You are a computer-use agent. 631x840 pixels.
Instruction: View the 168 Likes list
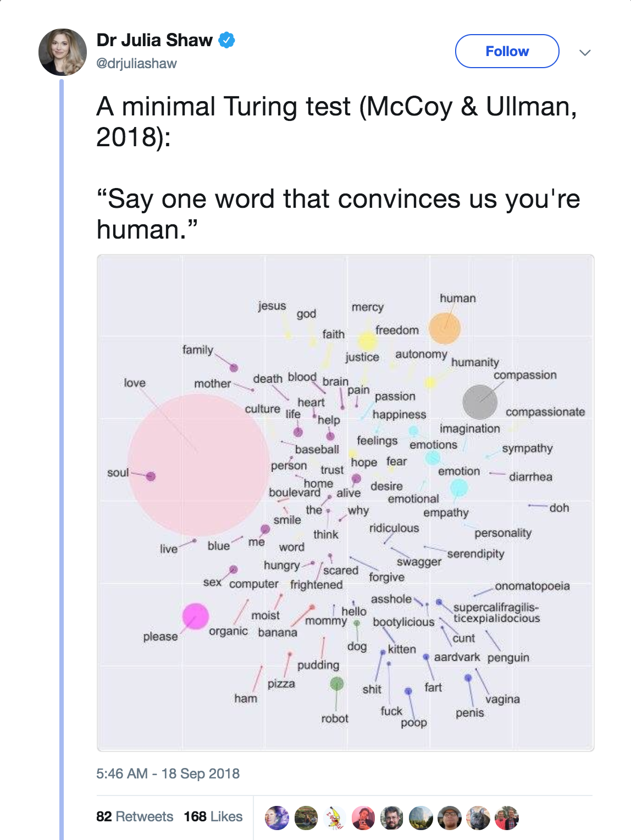point(213,816)
